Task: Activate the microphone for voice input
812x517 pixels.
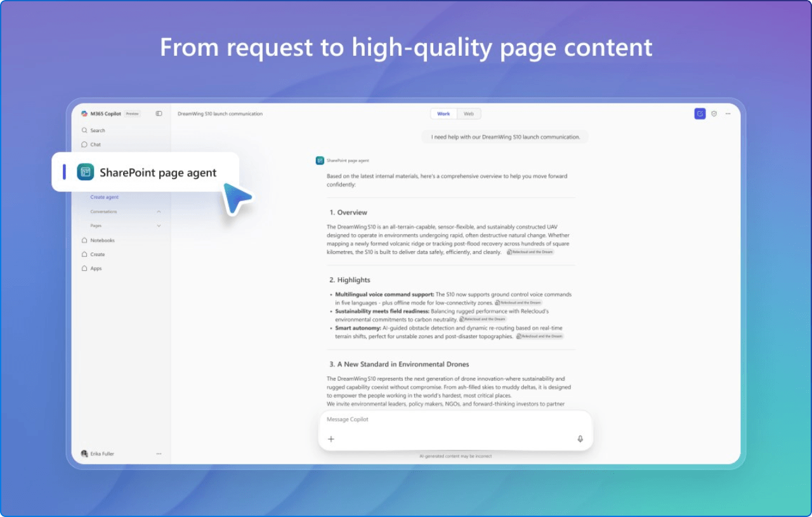Action: 579,438
